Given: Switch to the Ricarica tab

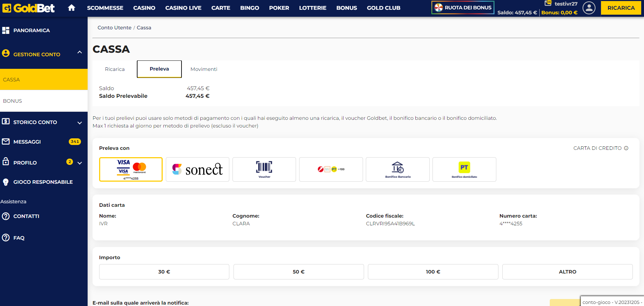Looking at the screenshot, I should click(115, 69).
